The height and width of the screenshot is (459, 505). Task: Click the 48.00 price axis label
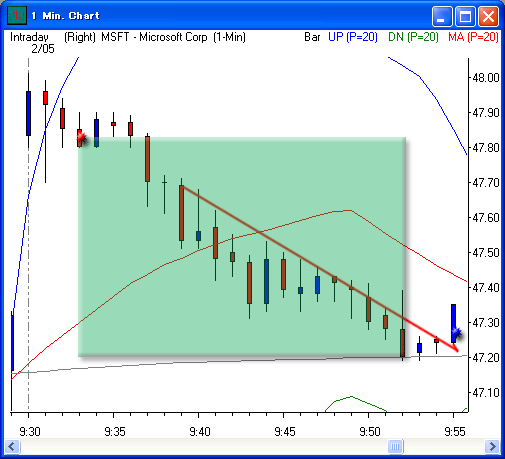486,78
